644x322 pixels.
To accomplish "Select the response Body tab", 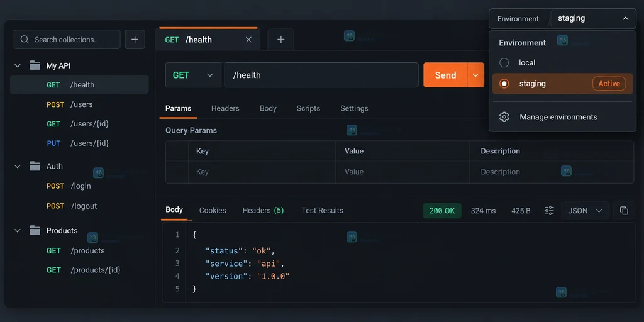I will pos(174,210).
